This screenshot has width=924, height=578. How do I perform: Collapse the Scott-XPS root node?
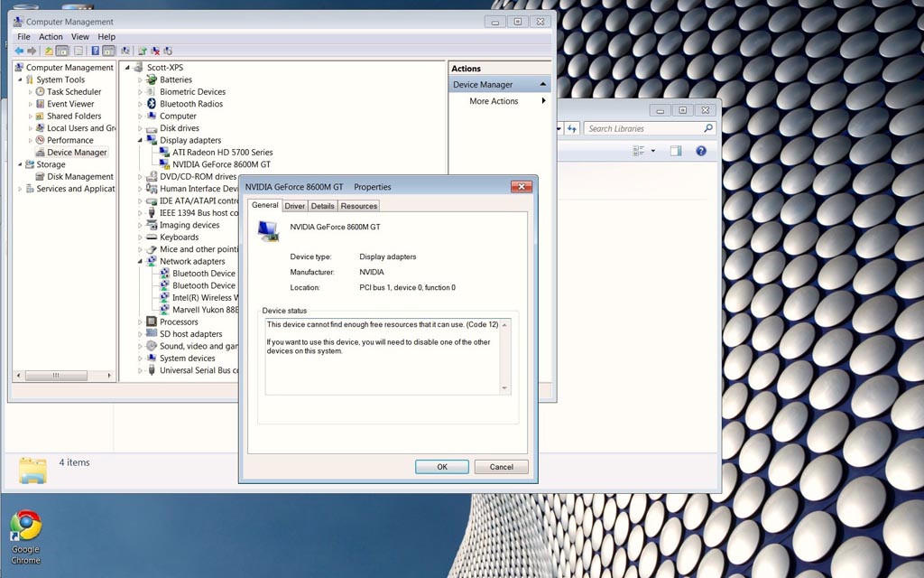tap(127, 67)
